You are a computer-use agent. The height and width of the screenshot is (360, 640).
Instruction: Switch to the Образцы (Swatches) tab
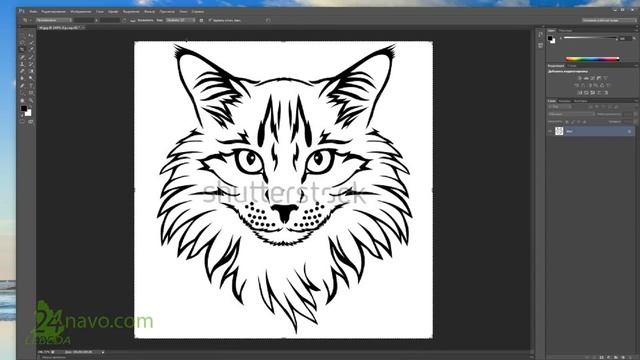[566, 31]
